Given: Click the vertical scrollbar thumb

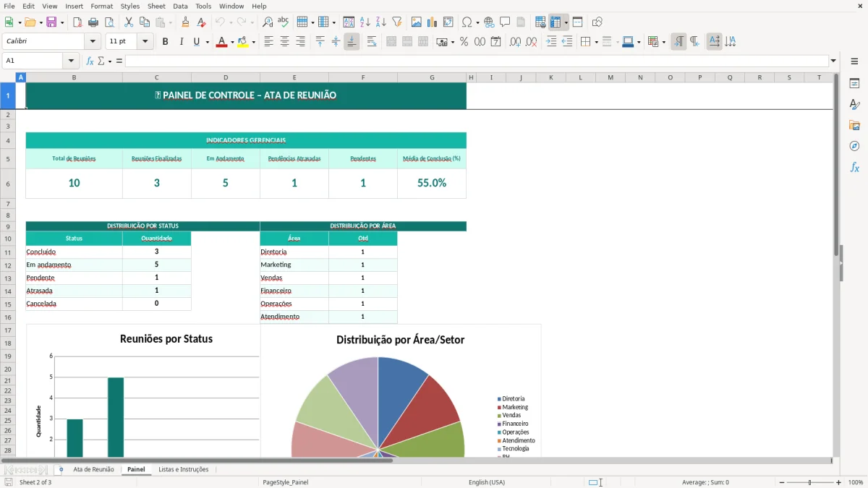Looking at the screenshot, I should pos(836,166).
